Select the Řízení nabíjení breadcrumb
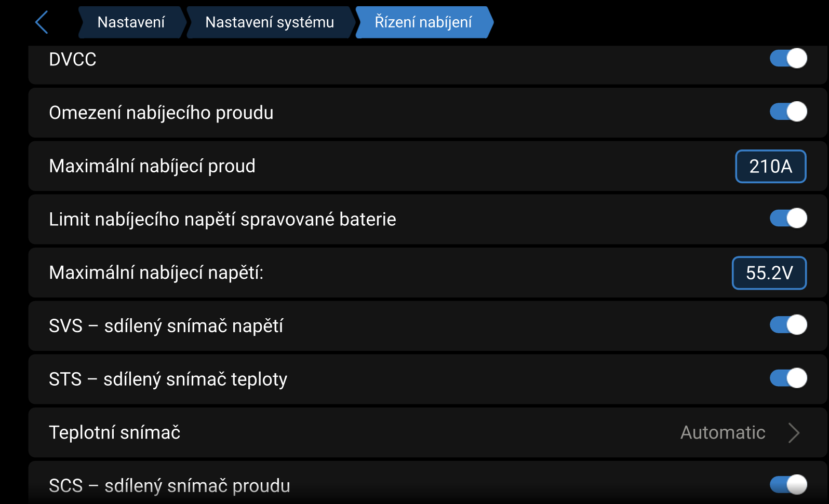Screen dimensions: 829x504 click(423, 22)
